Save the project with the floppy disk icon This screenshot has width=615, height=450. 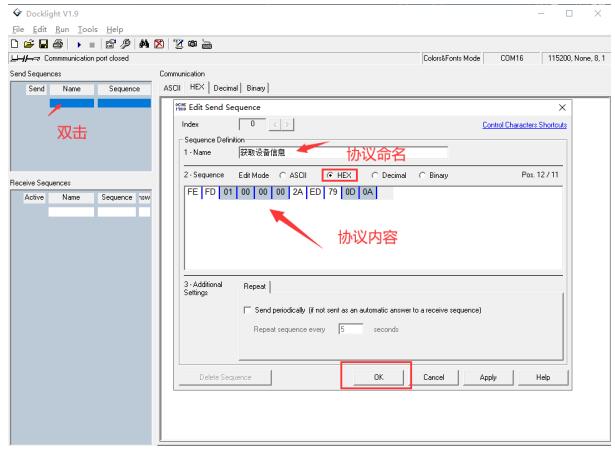coord(43,44)
